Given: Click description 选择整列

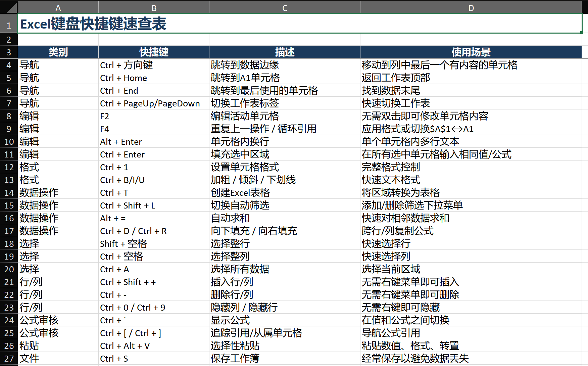Looking at the screenshot, I should coord(285,256).
